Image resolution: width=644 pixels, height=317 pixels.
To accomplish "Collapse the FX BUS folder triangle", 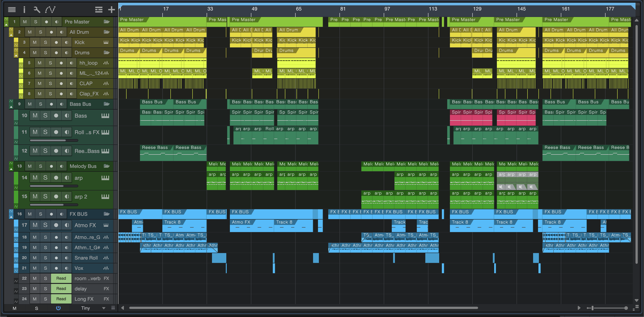I will coord(11,217).
